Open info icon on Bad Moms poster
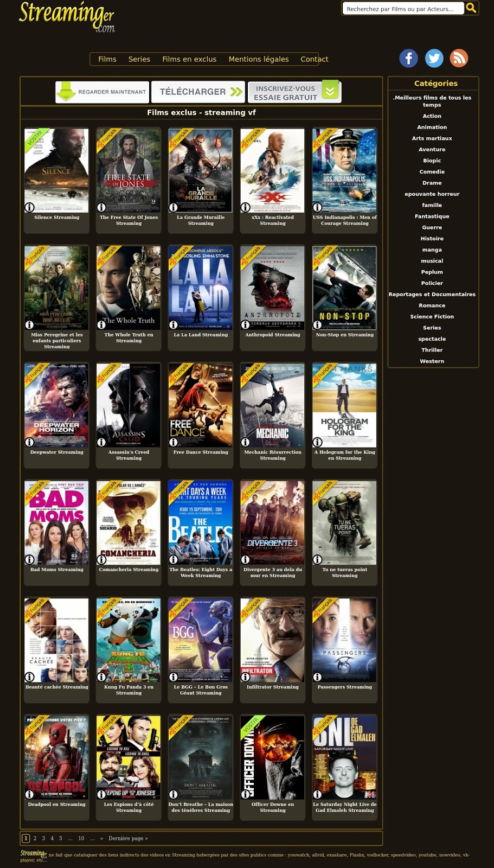The width and height of the screenshot is (494, 868). (x=30, y=559)
